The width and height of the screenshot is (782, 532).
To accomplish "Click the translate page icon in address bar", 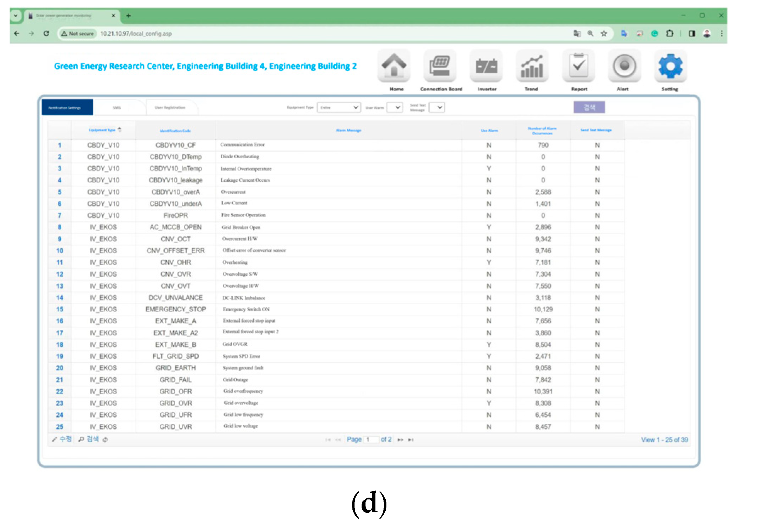I will [577, 34].
